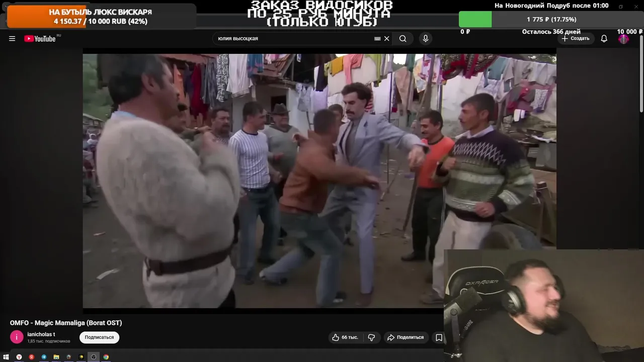Open the ianicholas t channel avatar
The image size is (644, 362).
(x=17, y=337)
